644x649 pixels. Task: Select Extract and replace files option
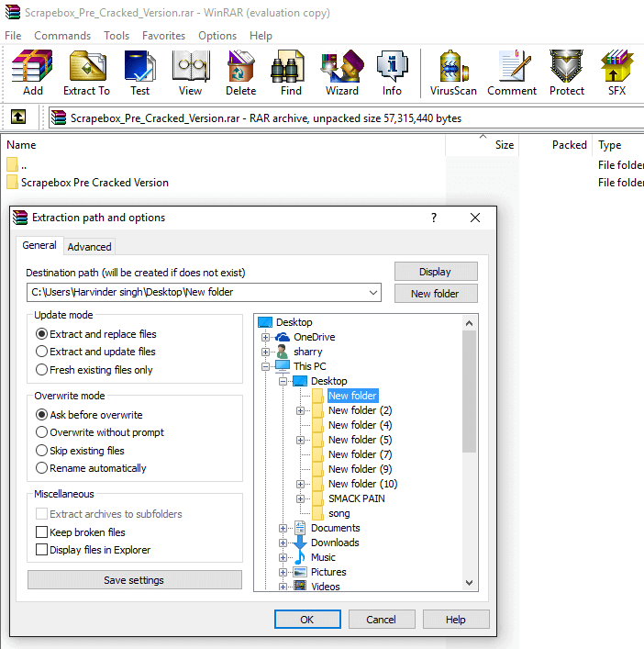coord(41,333)
